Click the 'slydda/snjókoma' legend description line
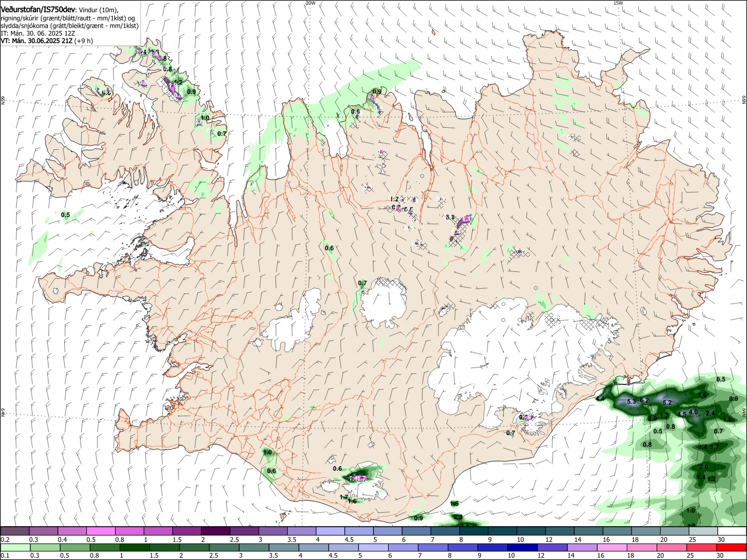 [x=69, y=26]
